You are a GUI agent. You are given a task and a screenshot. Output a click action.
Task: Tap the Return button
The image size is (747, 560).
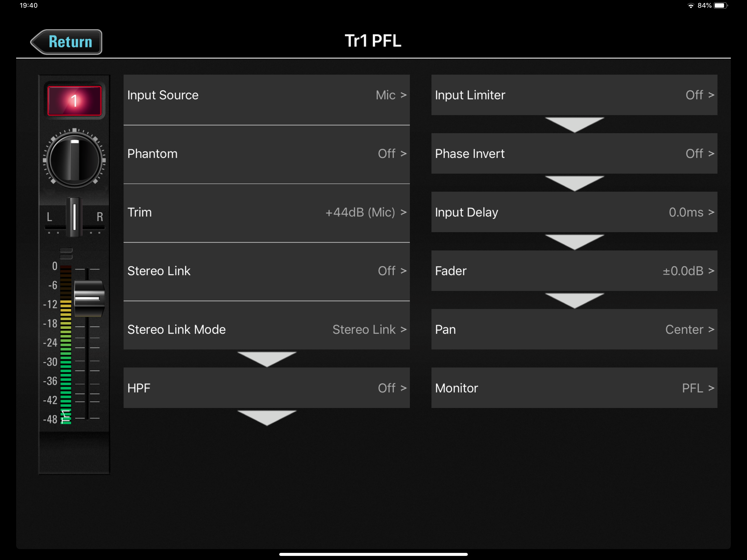pyautogui.click(x=66, y=42)
